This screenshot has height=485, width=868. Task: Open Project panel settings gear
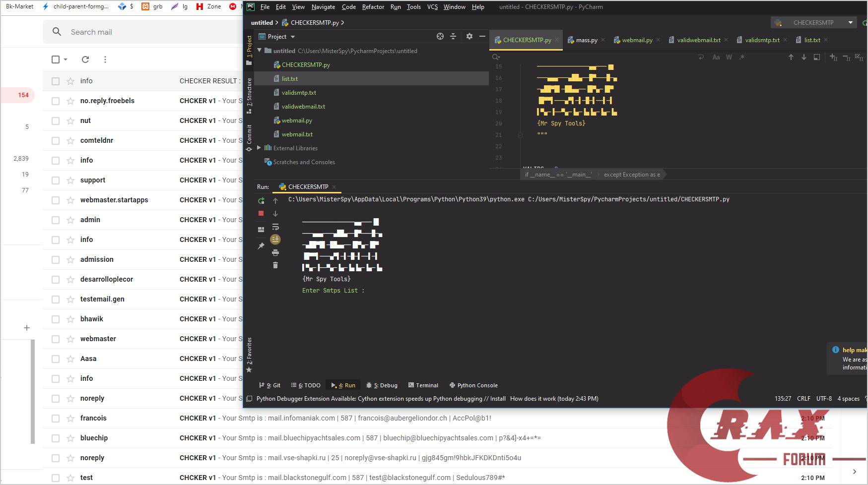469,36
